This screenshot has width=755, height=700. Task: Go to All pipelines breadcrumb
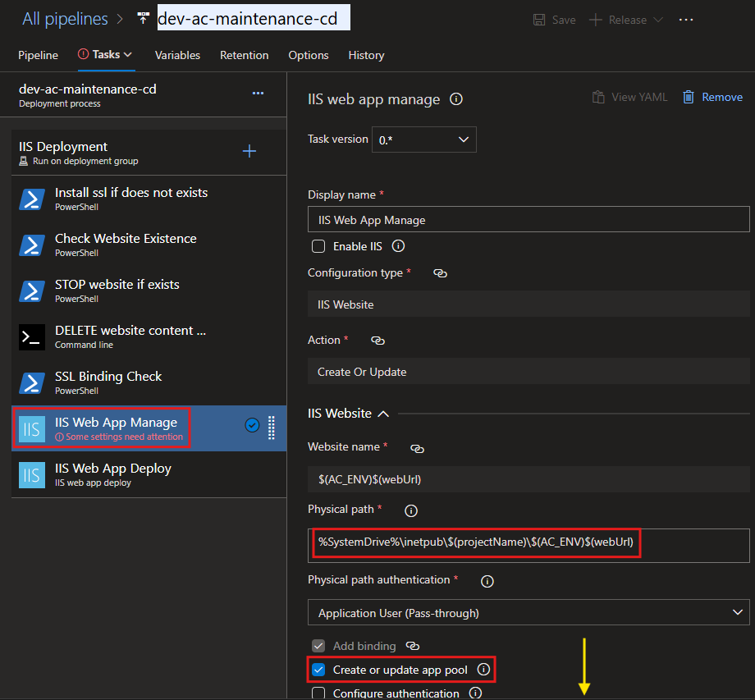(65, 19)
